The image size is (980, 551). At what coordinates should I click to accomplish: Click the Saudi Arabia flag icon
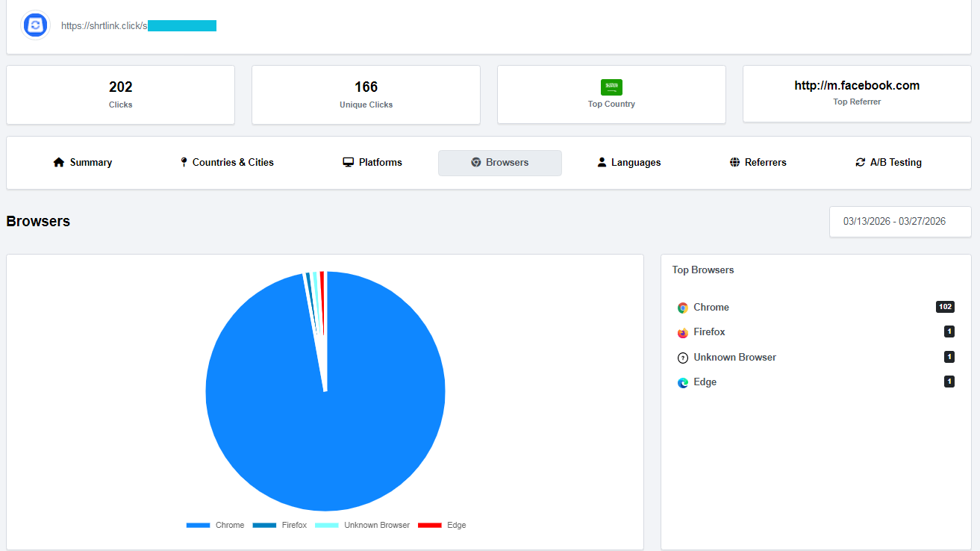click(x=611, y=87)
